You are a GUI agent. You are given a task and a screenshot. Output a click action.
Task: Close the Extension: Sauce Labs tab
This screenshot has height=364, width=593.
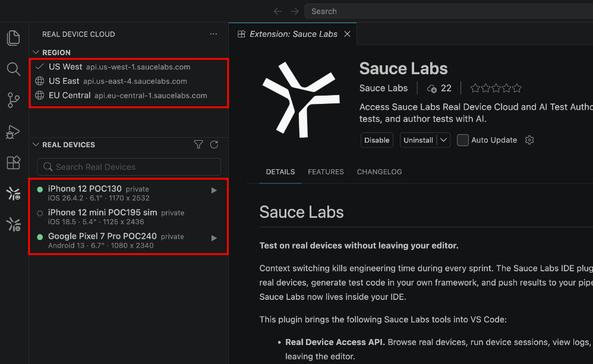[x=347, y=34]
